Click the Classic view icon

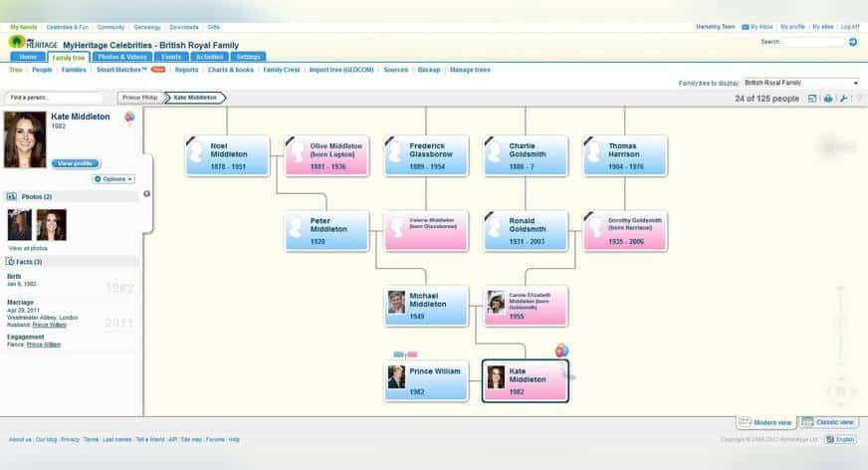pos(807,422)
